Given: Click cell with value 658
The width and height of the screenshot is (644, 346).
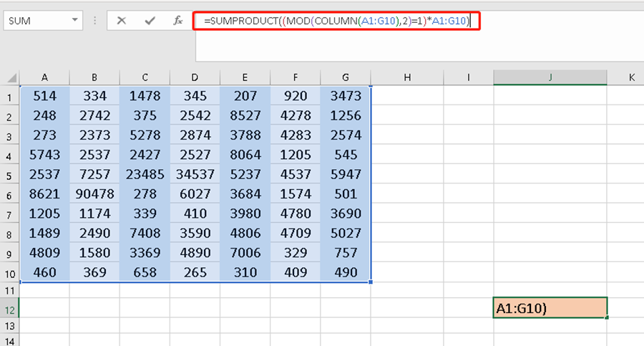Looking at the screenshot, I should (145, 272).
